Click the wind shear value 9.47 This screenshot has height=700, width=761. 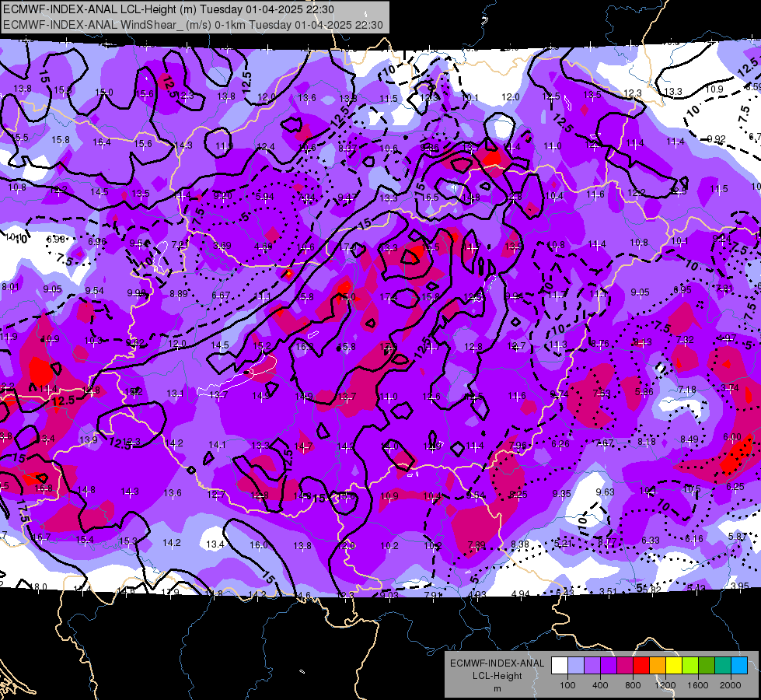(x=347, y=197)
